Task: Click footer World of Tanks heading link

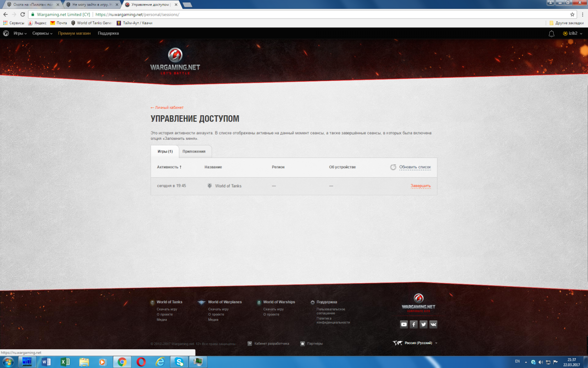Action: (170, 302)
